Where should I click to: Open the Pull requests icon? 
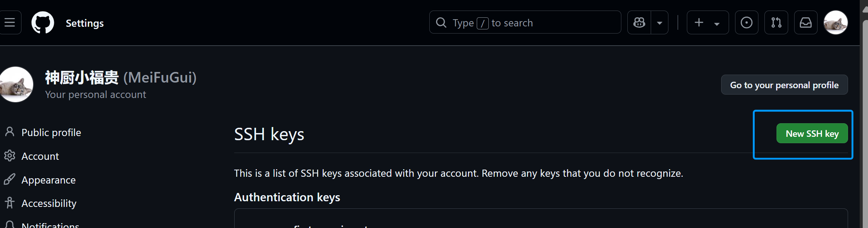[x=776, y=23]
